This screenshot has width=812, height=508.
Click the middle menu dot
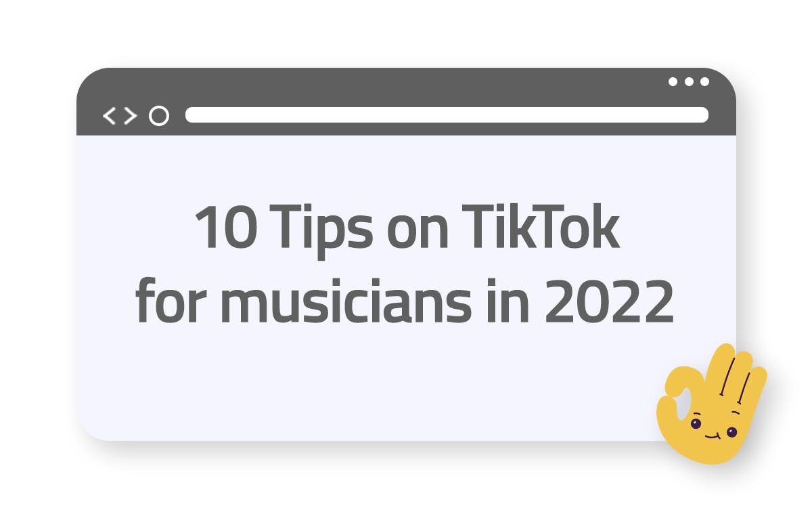click(x=689, y=82)
